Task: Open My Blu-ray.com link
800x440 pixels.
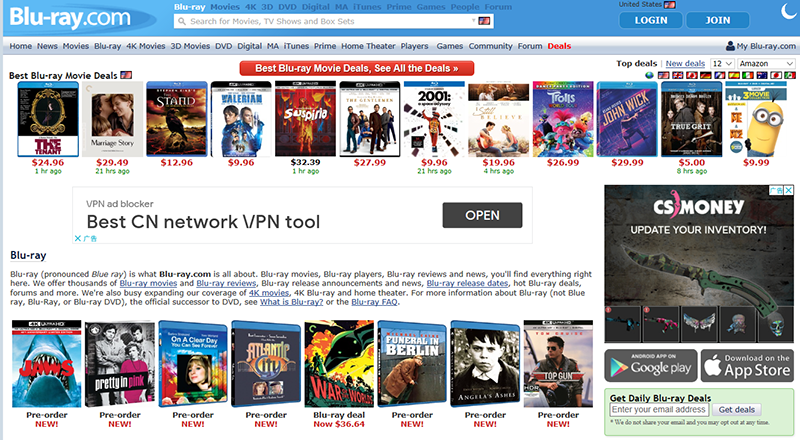Action: pyautogui.click(x=766, y=46)
